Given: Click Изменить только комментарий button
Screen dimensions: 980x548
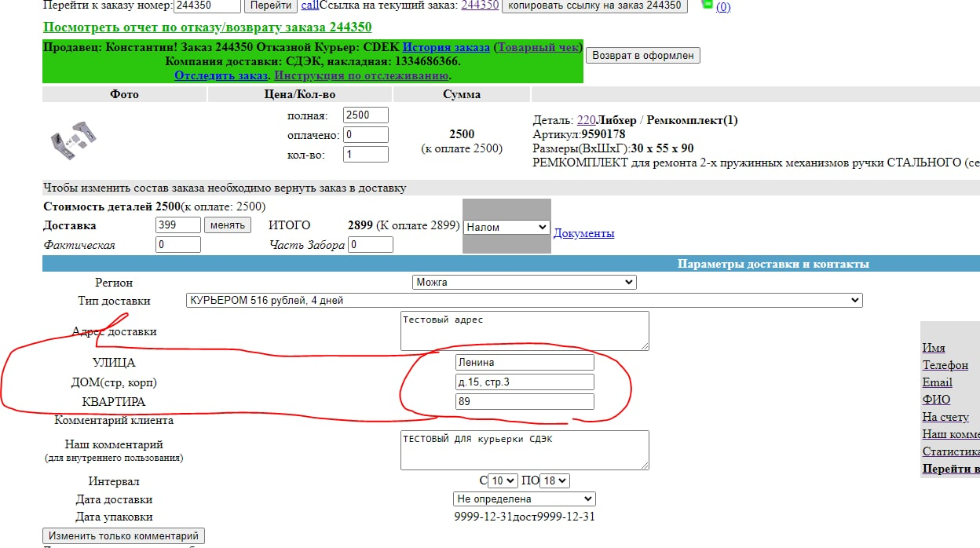Looking at the screenshot, I should [x=123, y=536].
